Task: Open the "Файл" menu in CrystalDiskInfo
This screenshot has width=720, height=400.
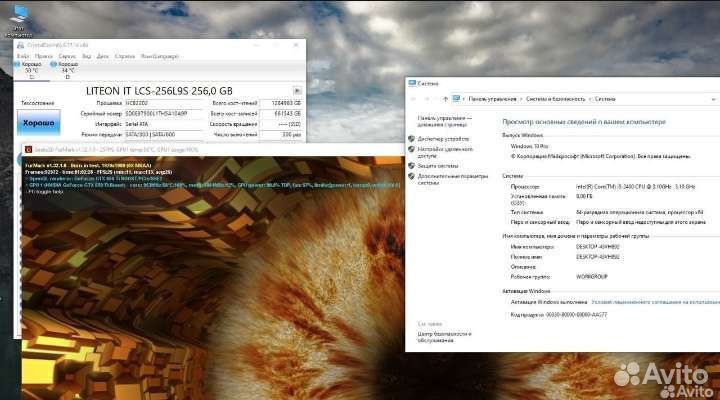Action: pos(23,56)
